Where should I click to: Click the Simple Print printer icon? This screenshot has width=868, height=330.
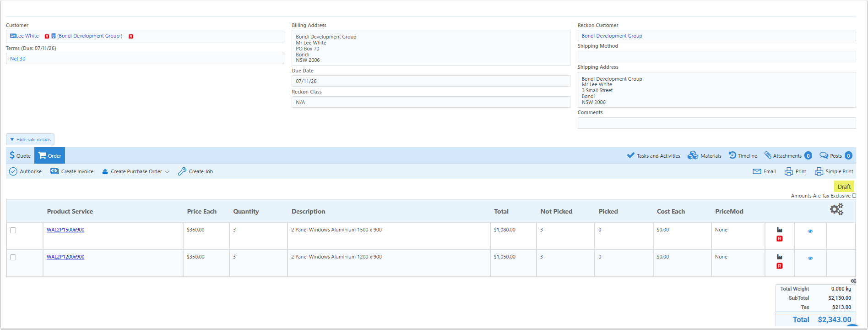click(x=819, y=171)
